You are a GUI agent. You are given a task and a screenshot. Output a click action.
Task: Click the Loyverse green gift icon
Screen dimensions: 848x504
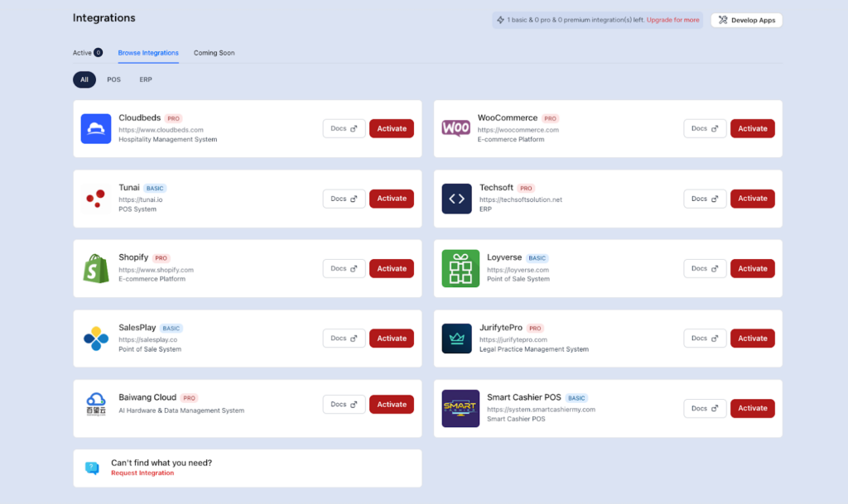[x=460, y=268]
